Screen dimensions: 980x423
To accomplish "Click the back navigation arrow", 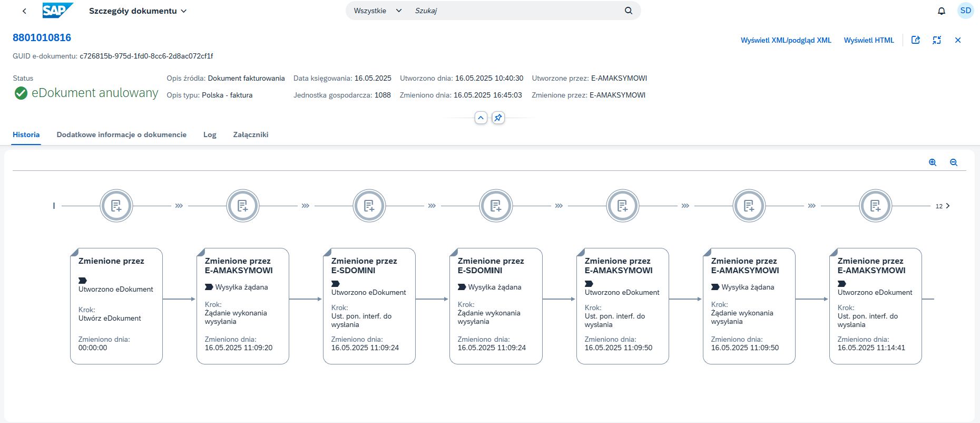I will (x=24, y=11).
